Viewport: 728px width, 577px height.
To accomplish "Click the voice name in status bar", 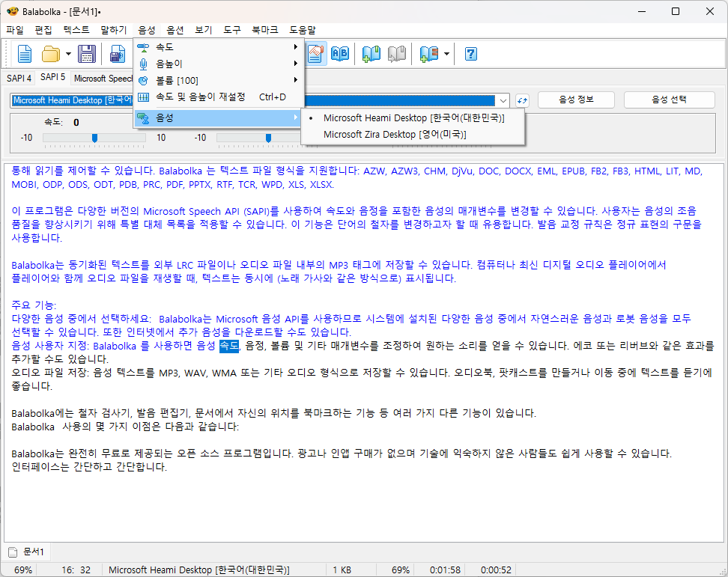I will 198,570.
